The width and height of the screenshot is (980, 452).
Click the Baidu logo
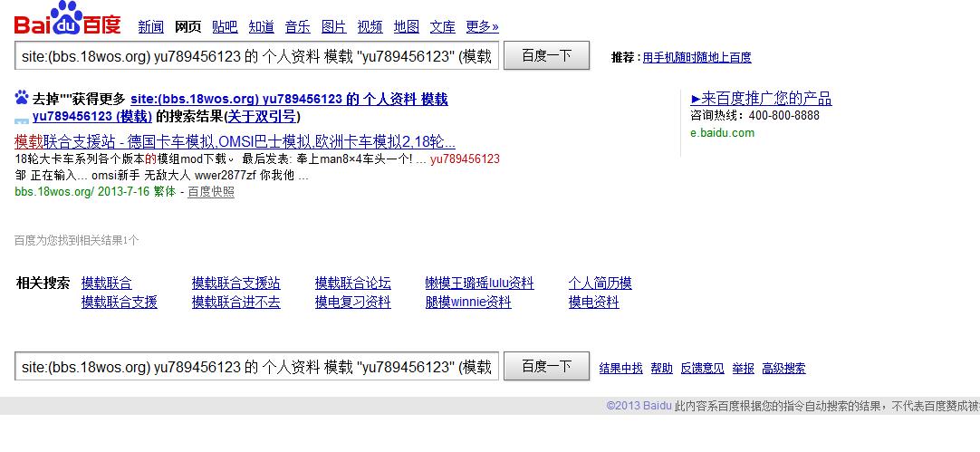pyautogui.click(x=68, y=18)
